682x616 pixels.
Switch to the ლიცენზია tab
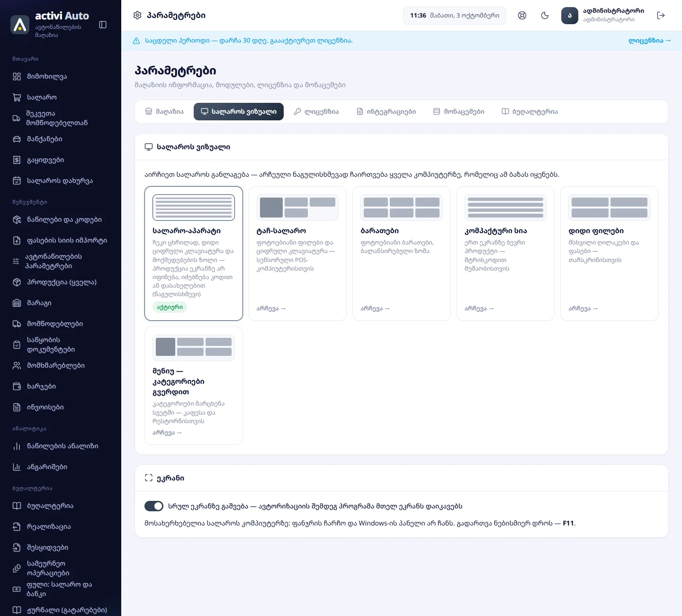tap(316, 112)
